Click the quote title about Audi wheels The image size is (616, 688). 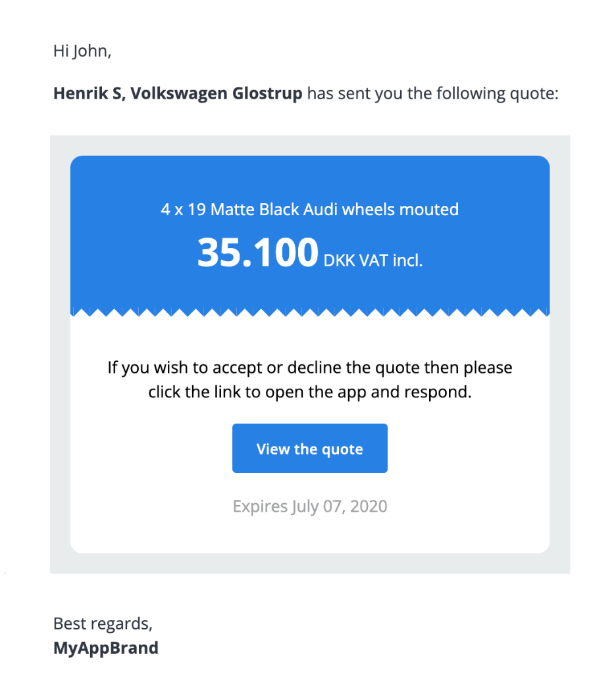[309, 210]
